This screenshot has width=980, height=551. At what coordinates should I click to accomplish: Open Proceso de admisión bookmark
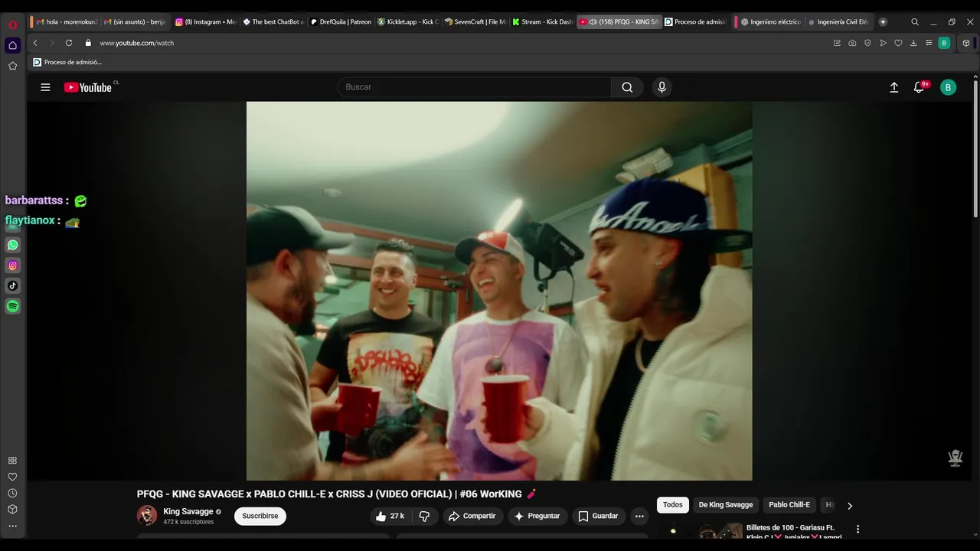pos(67,62)
